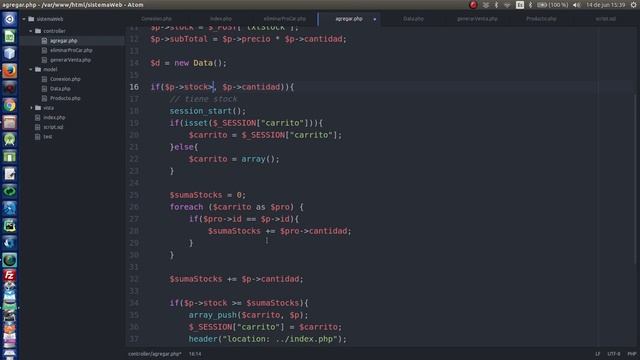Screen dimensions: 640x360
Task: Open FileZilla from the dock
Action: pos(9,276)
